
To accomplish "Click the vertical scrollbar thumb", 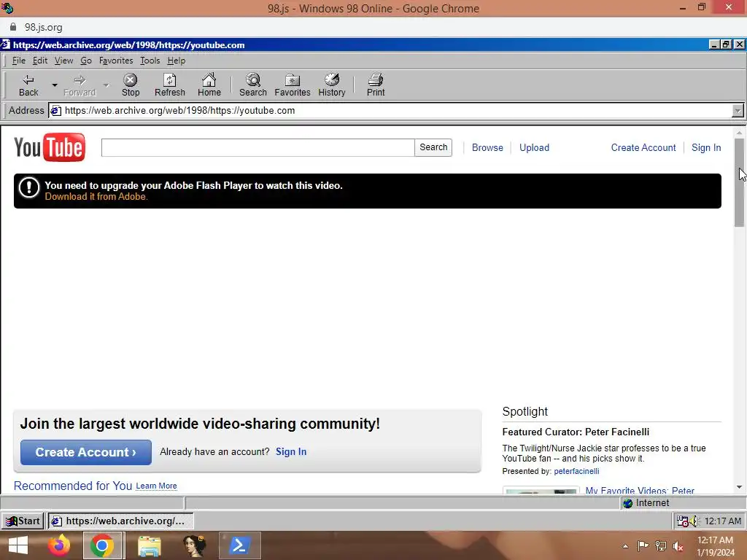I will (739, 182).
